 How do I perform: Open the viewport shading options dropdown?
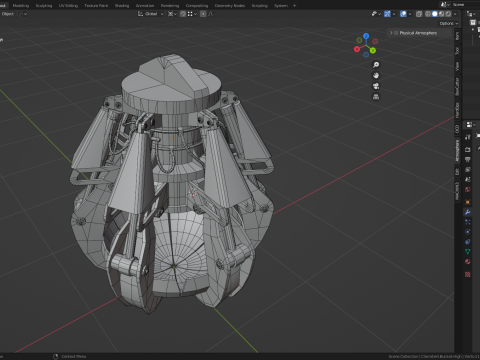point(455,14)
